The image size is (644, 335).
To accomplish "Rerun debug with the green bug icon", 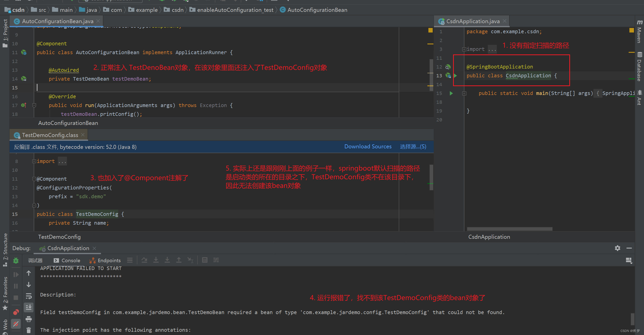I will click(x=16, y=260).
